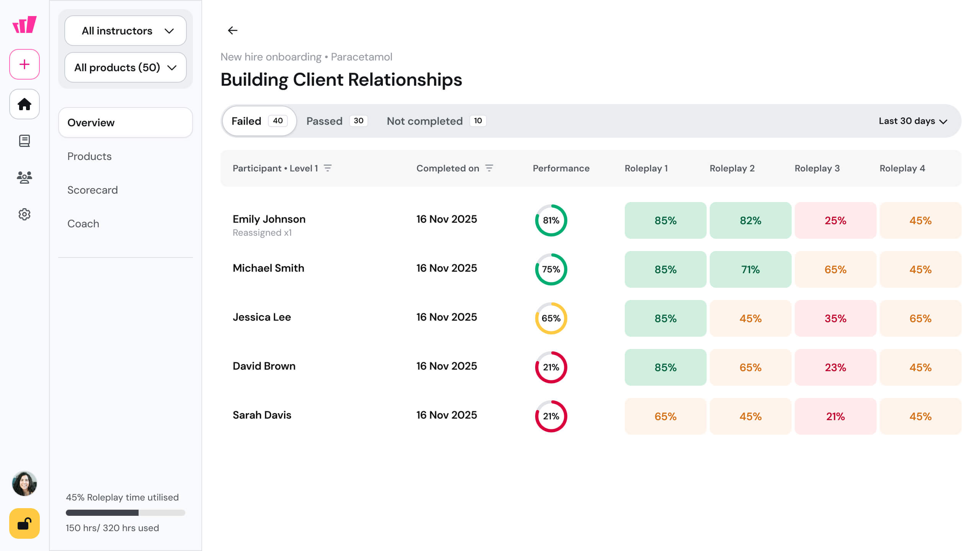Viewport: 980px width, 551px height.
Task: Open the Last 30 days dropdown
Action: 913,121
